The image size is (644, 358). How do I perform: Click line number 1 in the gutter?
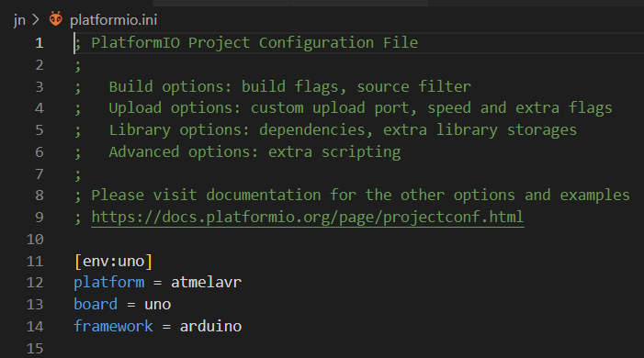(39, 43)
